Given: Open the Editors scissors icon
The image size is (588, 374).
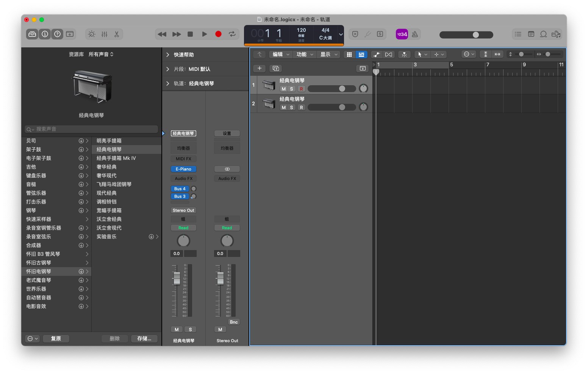Looking at the screenshot, I should tap(117, 34).
